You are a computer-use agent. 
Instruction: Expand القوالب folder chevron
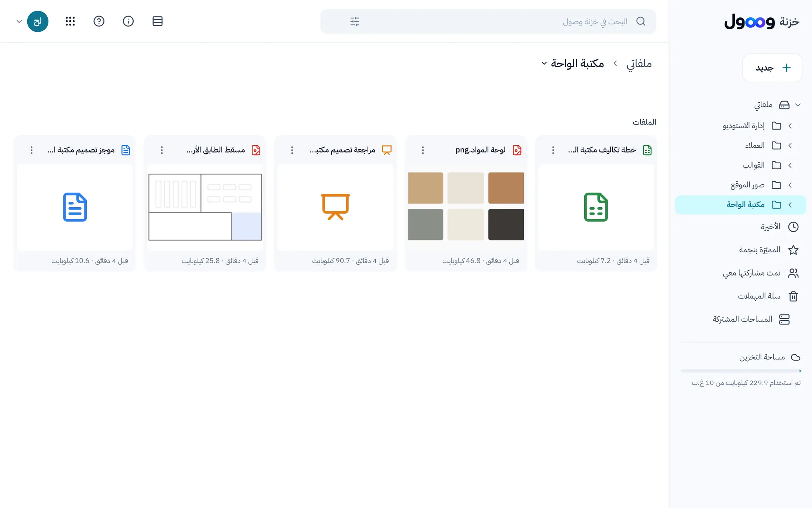(790, 165)
